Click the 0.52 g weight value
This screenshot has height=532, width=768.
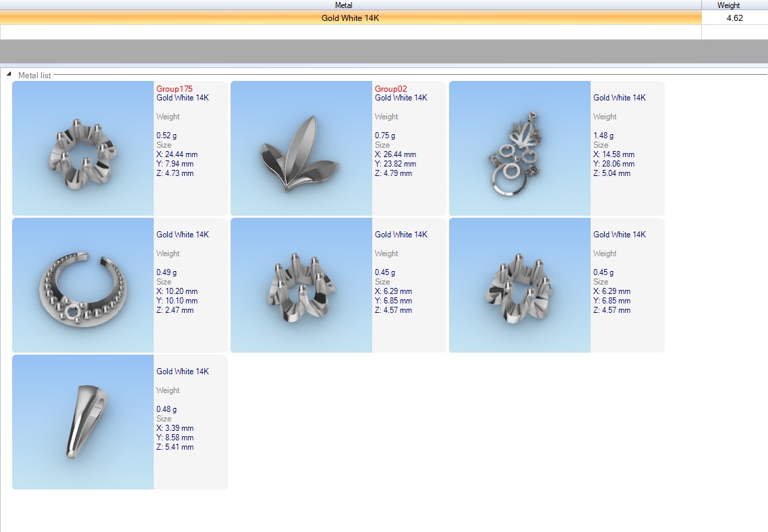[x=167, y=136]
